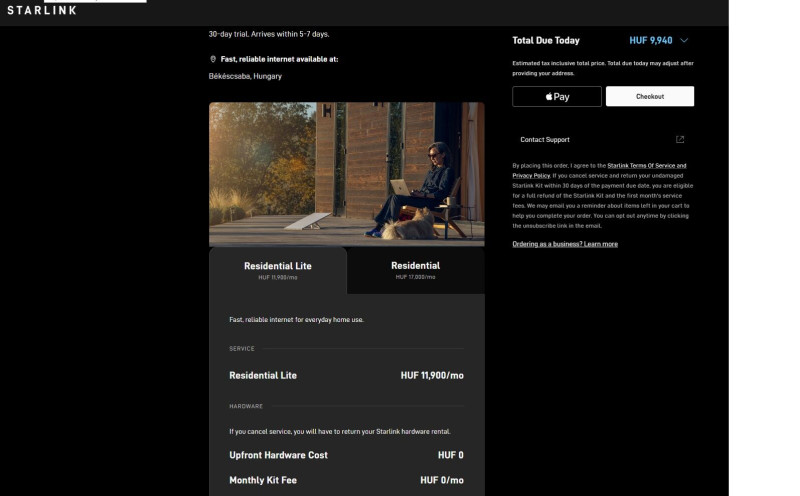Click the Starlink logo
Viewport: 800px width, 496px height.
(42, 10)
